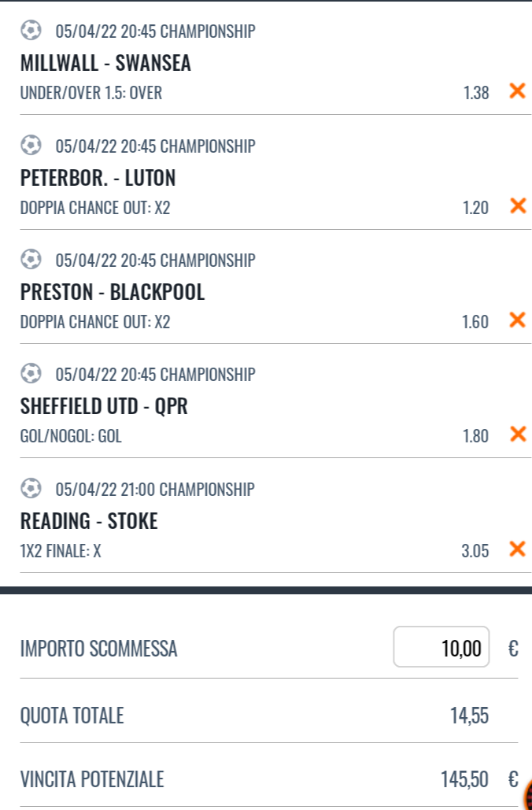Click the Vincita Potenziale amount 145,50
The width and height of the screenshot is (532, 810).
[x=464, y=779]
